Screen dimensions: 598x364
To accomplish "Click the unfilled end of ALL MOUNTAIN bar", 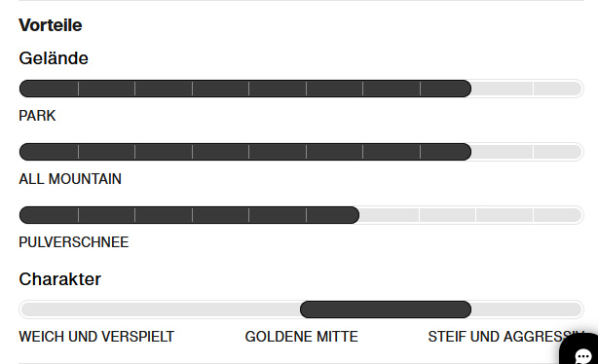I will [x=527, y=152].
